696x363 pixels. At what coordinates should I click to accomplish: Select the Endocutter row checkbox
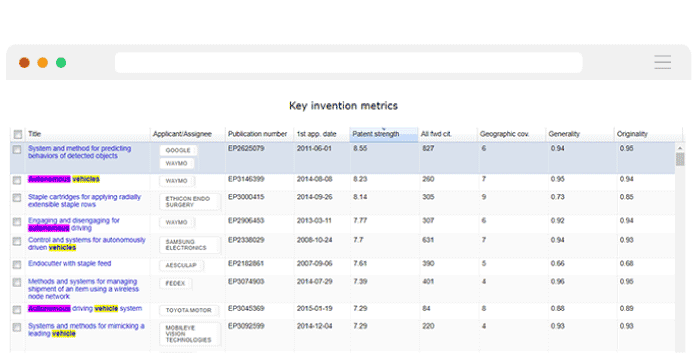[x=17, y=264]
